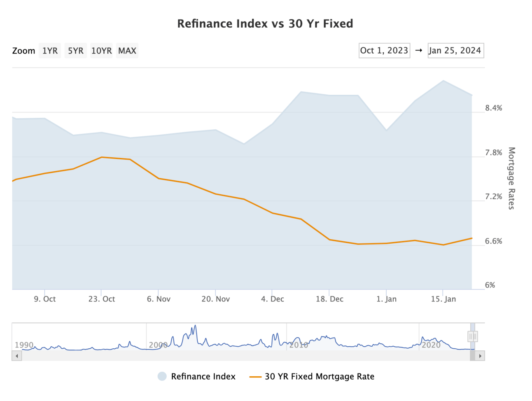Screen dimensions: 532x401
Task: Click the Mortgage Rates axis title
Action: [x=511, y=178]
